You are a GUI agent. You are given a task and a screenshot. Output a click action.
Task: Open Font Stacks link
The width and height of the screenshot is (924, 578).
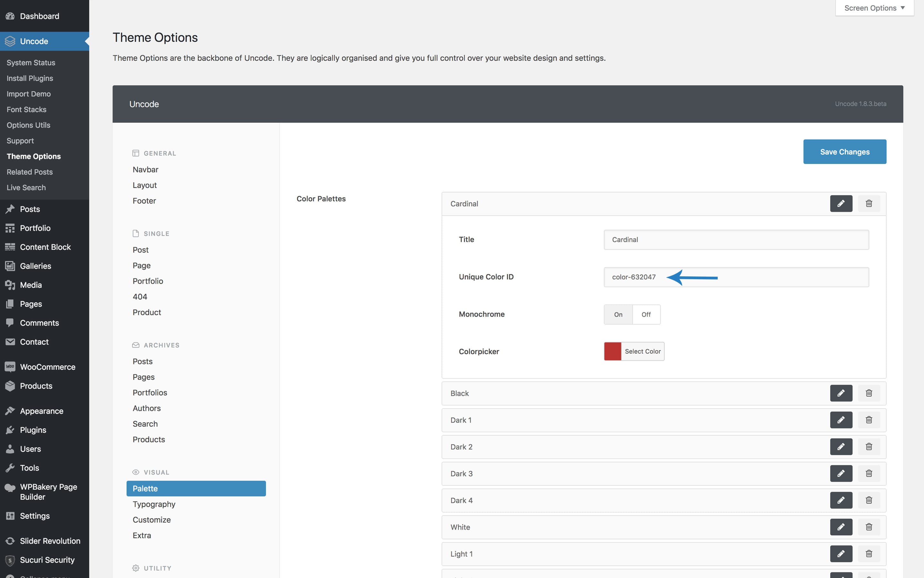(x=26, y=109)
